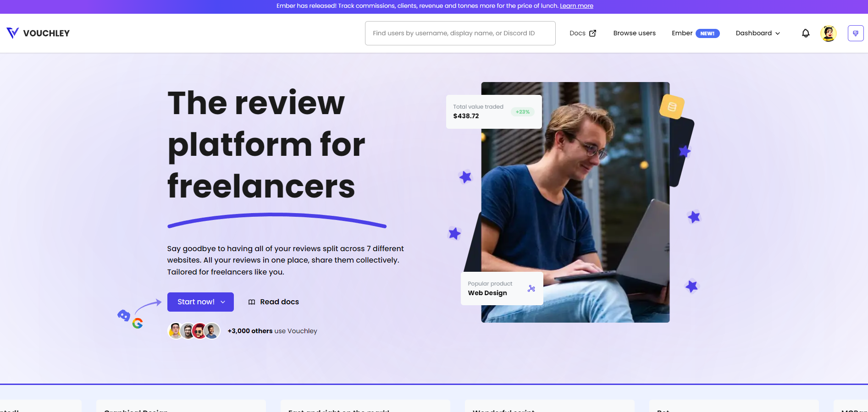This screenshot has height=412, width=868.
Task: Click the Dashboard chevron arrow
Action: (x=778, y=33)
